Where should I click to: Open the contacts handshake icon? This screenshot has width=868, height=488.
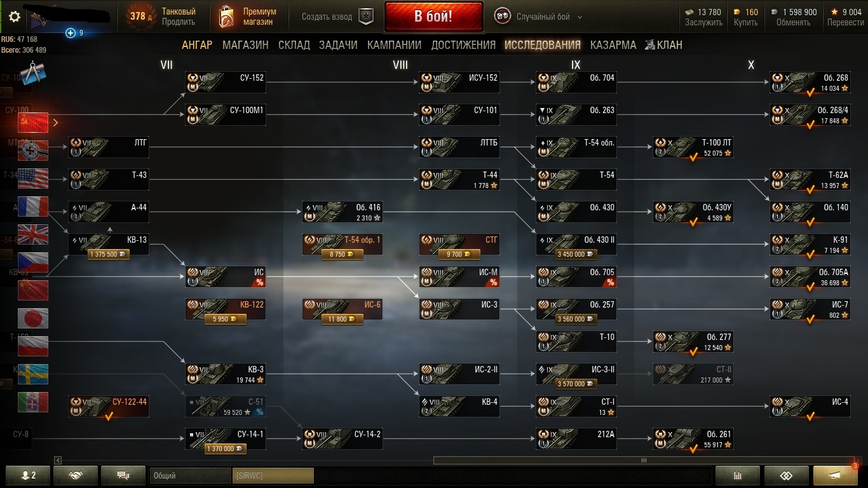click(x=76, y=475)
